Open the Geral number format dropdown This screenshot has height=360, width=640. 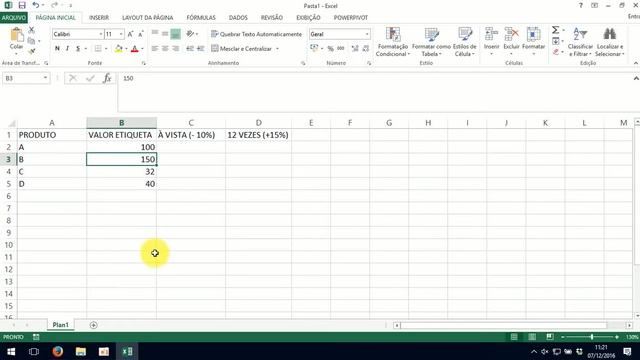[x=367, y=34]
